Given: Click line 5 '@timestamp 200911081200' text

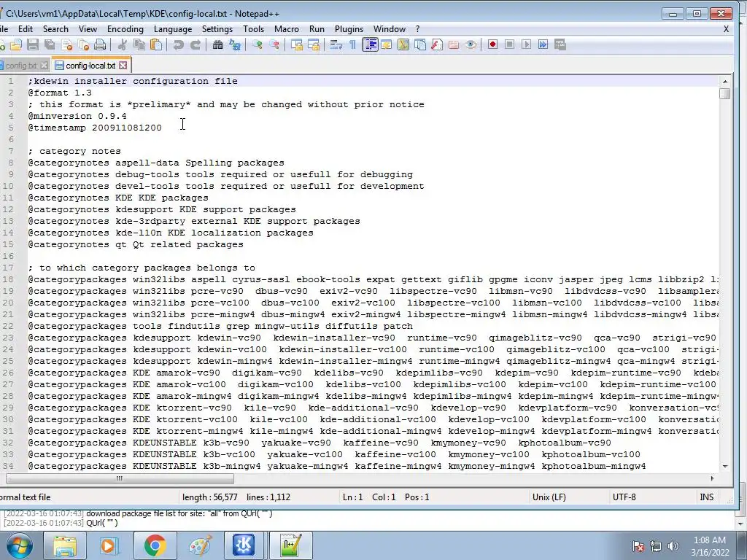Looking at the screenshot, I should [95, 128].
